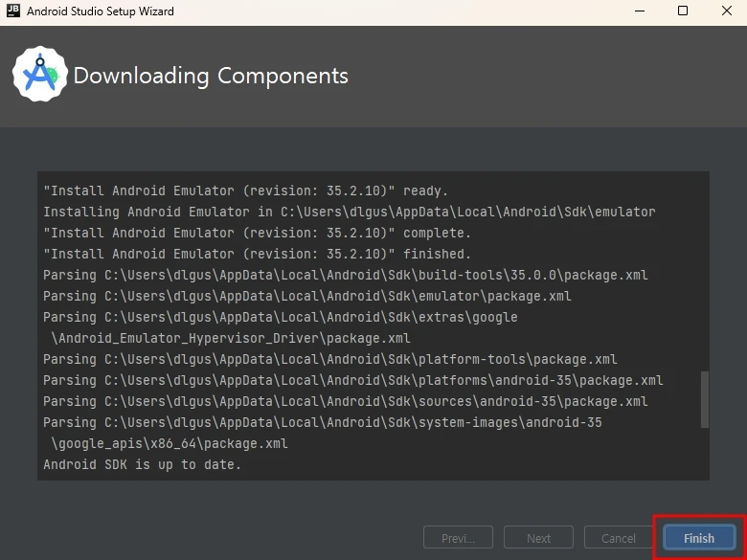Image resolution: width=747 pixels, height=560 pixels.
Task: Click the Finish button
Action: [x=699, y=538]
